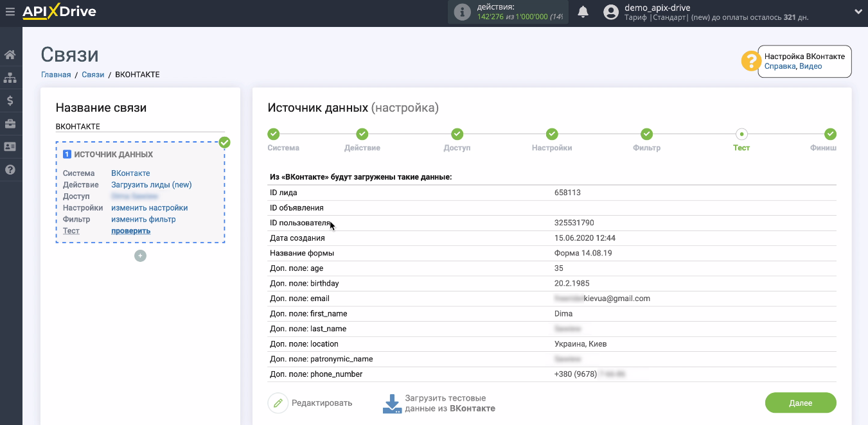The width and height of the screenshot is (868, 425).
Task: Open the Связи breadcrumb link
Action: click(x=93, y=74)
